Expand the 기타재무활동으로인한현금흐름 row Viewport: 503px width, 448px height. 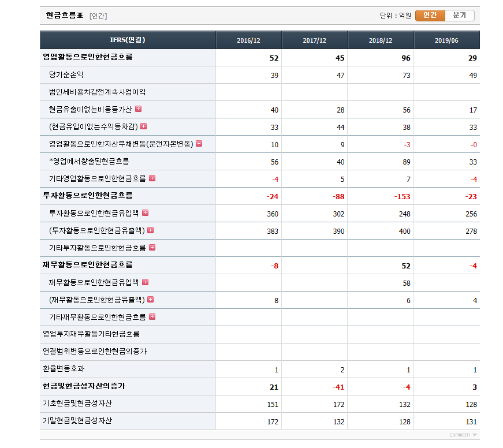152,317
